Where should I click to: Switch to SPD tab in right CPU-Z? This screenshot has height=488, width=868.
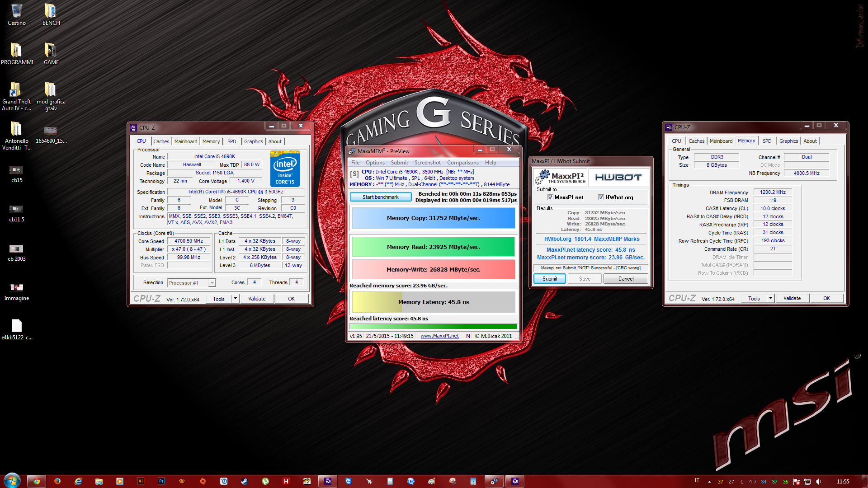767,141
